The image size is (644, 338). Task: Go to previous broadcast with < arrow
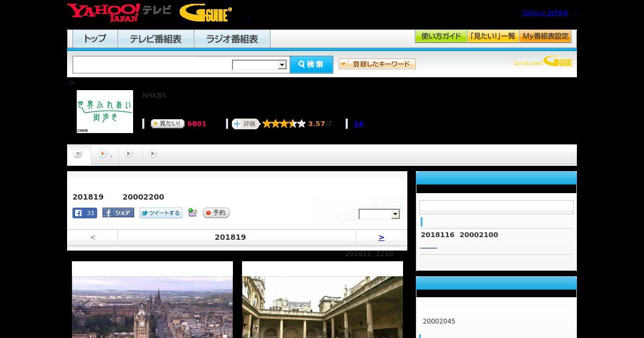93,237
